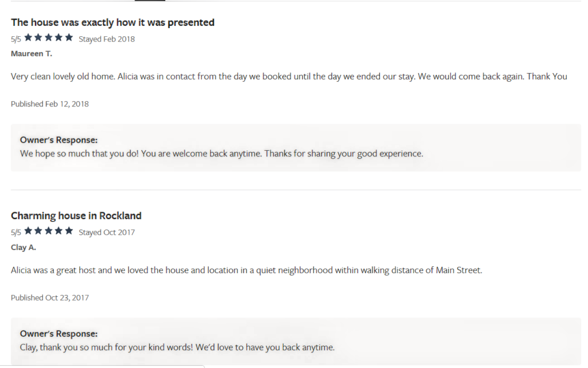Screen dimensions: 588x368
Task: Click first star of Maureen T.'s rating
Action: 28,37
